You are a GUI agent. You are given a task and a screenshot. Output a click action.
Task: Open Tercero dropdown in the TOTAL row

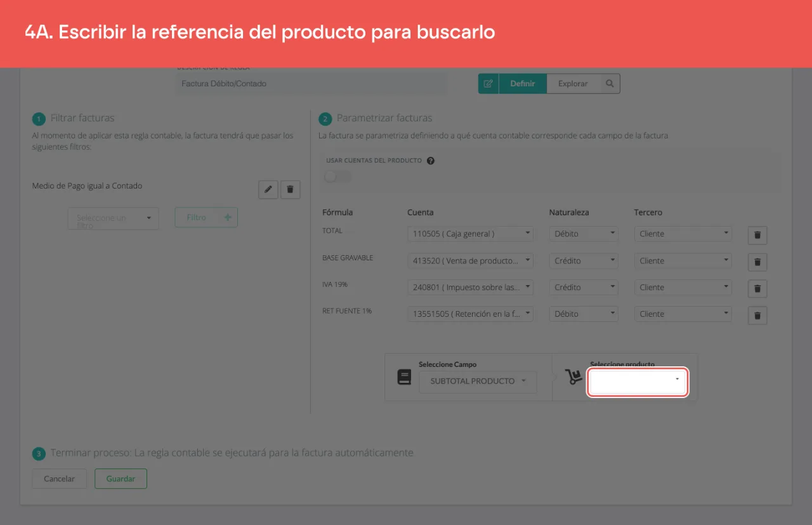tap(683, 234)
